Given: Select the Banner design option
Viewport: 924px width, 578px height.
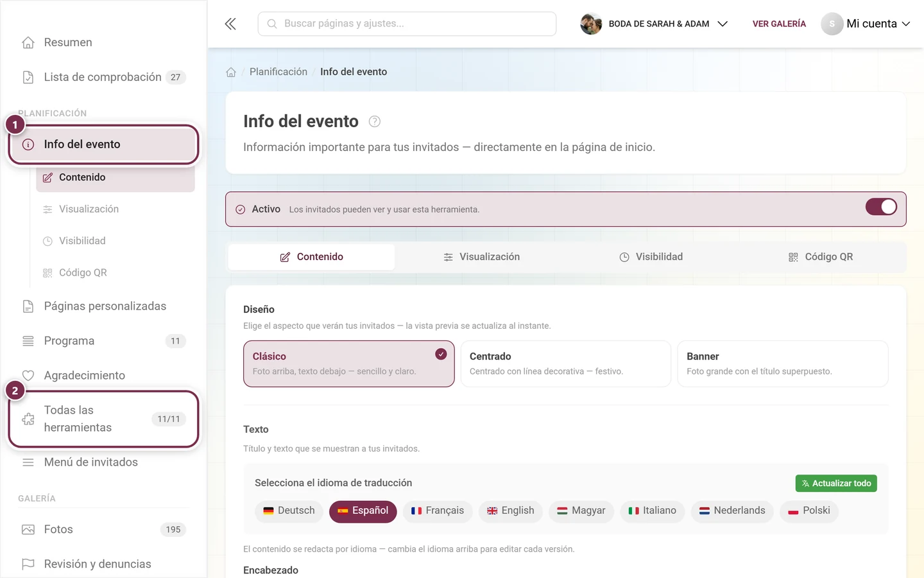Looking at the screenshot, I should [x=783, y=363].
